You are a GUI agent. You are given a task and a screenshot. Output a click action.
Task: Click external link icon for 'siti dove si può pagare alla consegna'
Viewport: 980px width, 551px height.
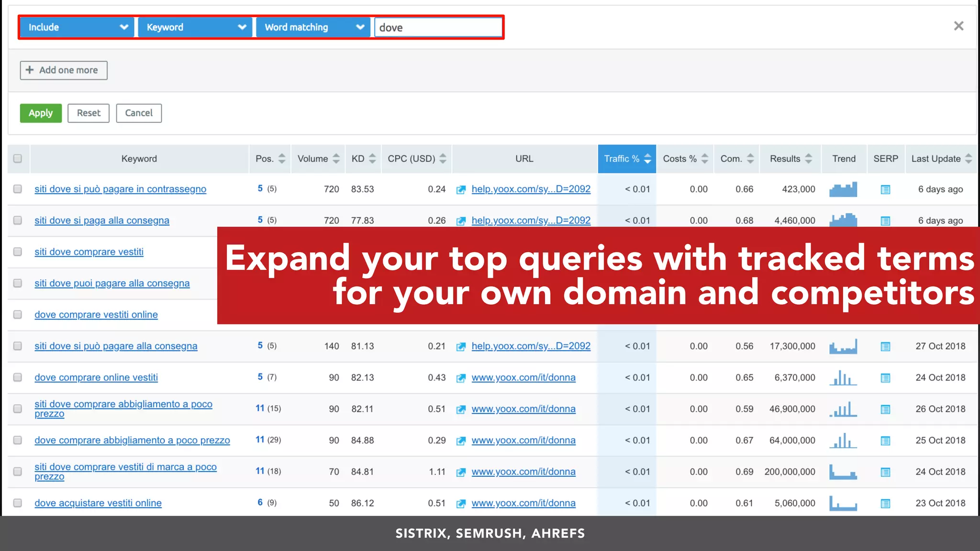461,347
